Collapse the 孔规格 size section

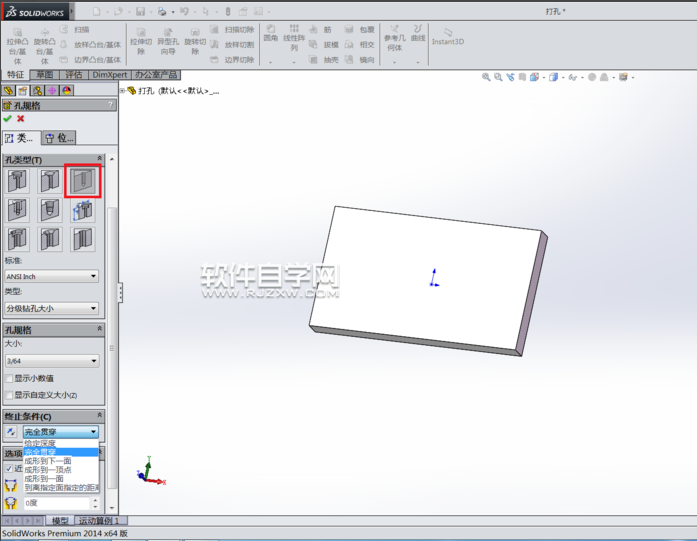[x=100, y=329]
